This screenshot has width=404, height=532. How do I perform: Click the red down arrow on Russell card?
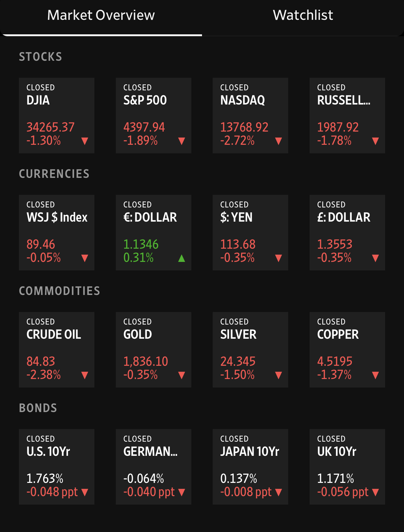(x=375, y=141)
